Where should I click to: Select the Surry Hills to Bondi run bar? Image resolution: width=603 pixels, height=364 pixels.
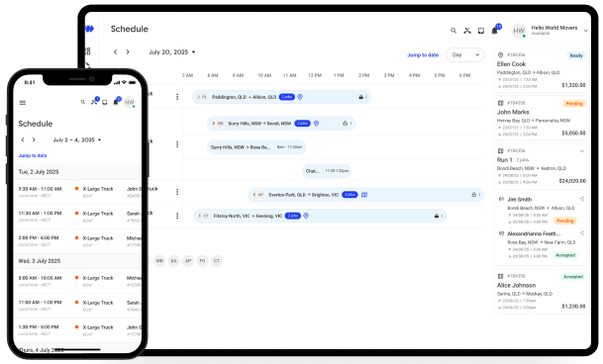click(x=281, y=124)
